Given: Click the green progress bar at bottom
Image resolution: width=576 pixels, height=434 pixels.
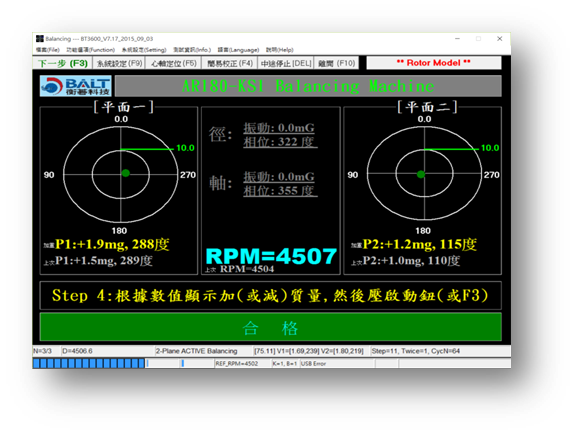Looking at the screenshot, I should pos(89,363).
